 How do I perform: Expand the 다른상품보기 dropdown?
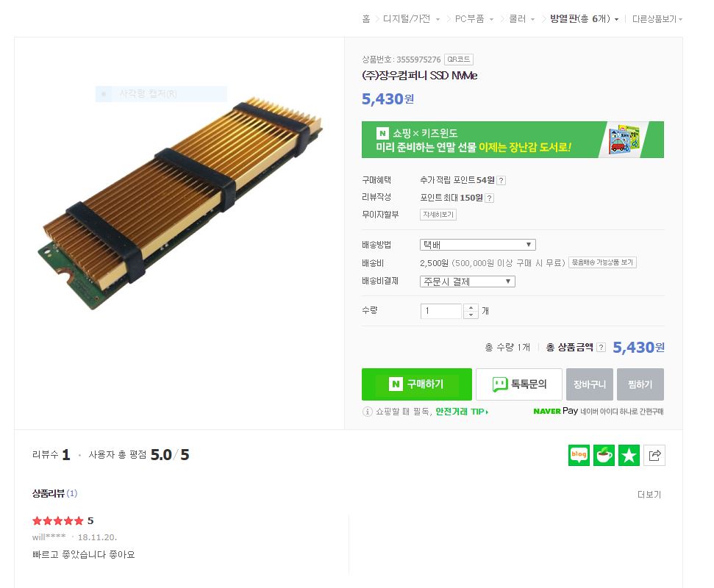pyautogui.click(x=657, y=19)
